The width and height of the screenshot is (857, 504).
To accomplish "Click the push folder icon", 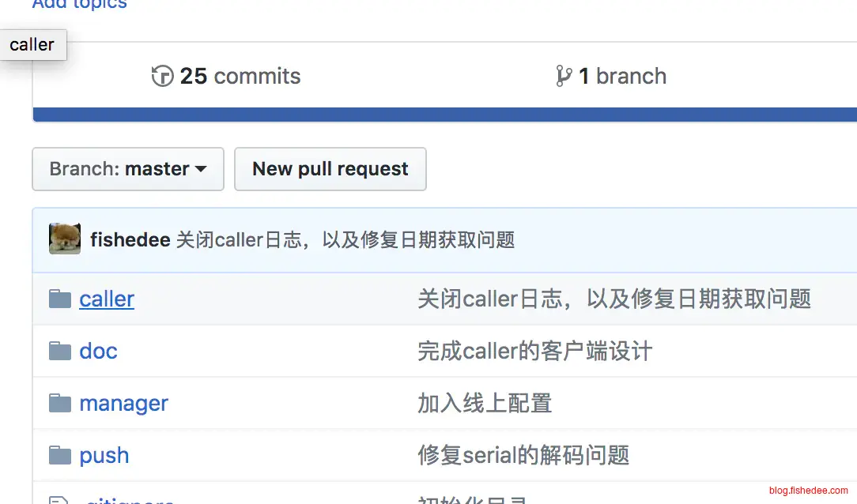I will click(x=60, y=455).
